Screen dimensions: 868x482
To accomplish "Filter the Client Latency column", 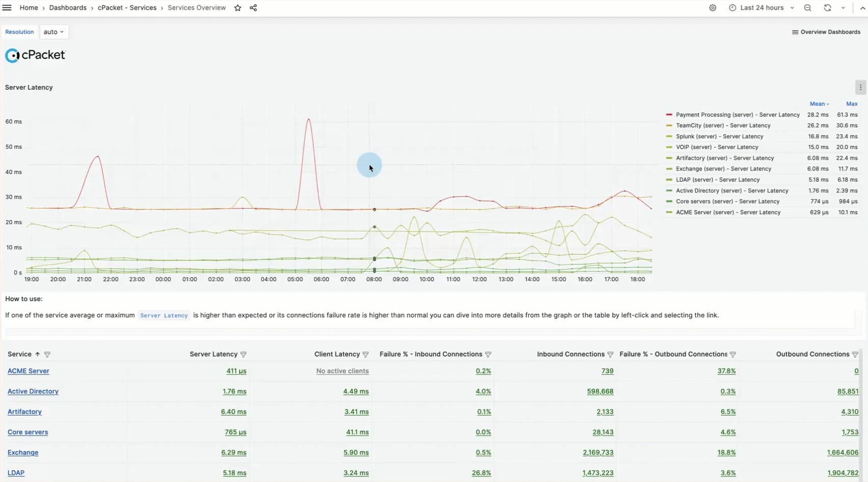I will click(x=365, y=354).
